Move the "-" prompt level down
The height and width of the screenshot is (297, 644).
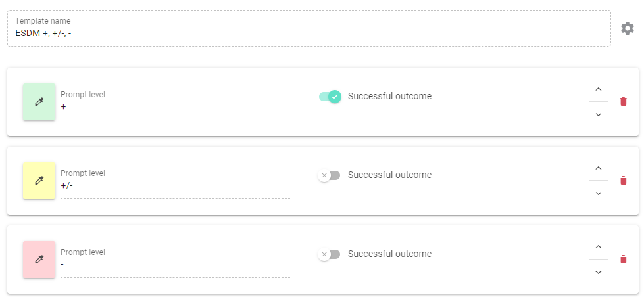tap(598, 272)
